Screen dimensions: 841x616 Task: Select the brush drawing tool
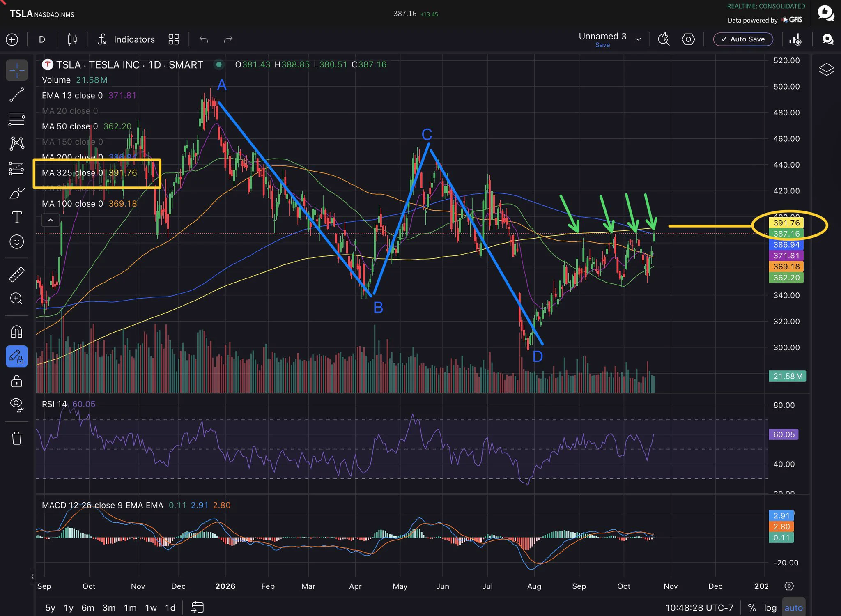point(16,193)
